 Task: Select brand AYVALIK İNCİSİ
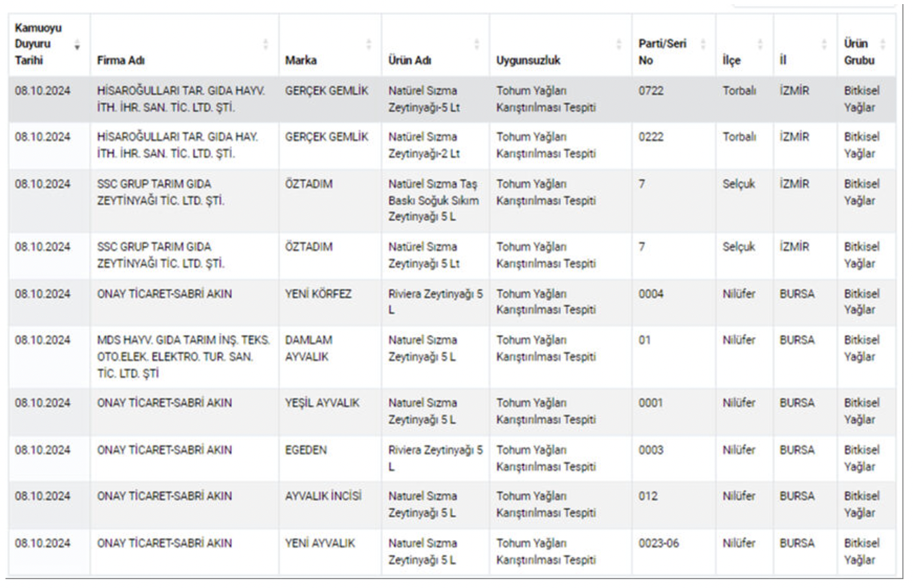323,496
